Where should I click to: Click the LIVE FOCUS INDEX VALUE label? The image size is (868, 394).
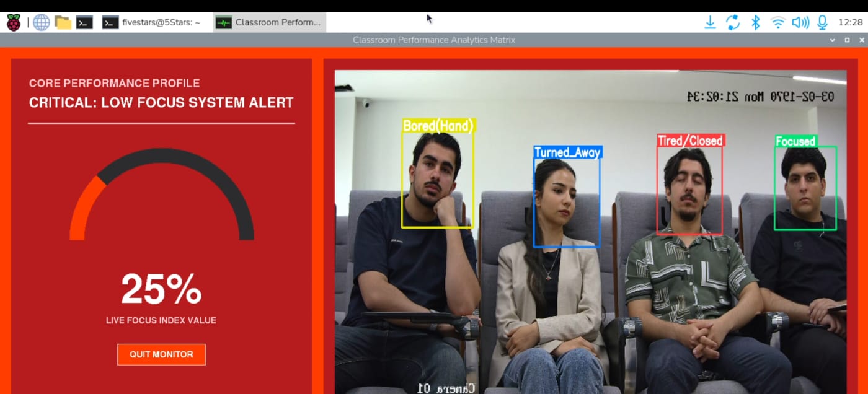(x=161, y=320)
